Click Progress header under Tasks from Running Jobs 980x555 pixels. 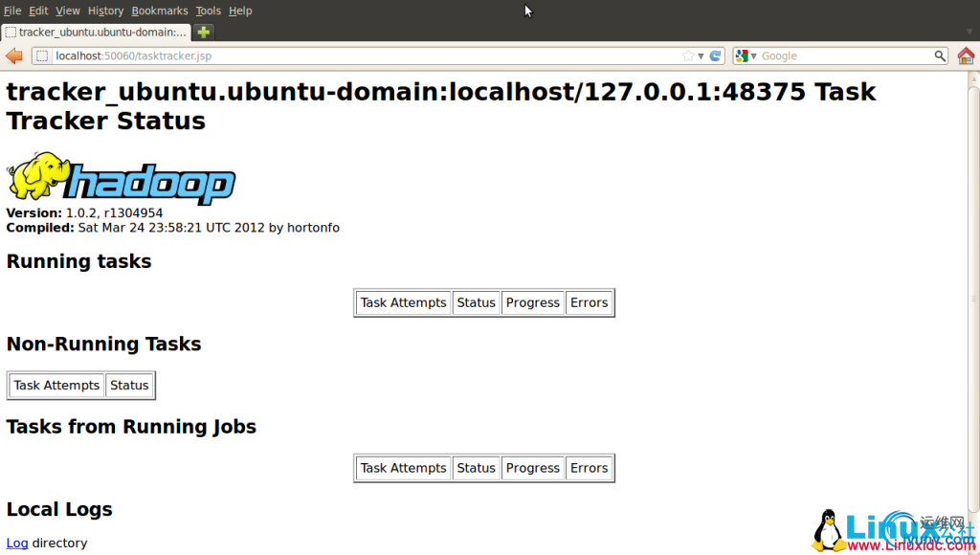coord(532,468)
